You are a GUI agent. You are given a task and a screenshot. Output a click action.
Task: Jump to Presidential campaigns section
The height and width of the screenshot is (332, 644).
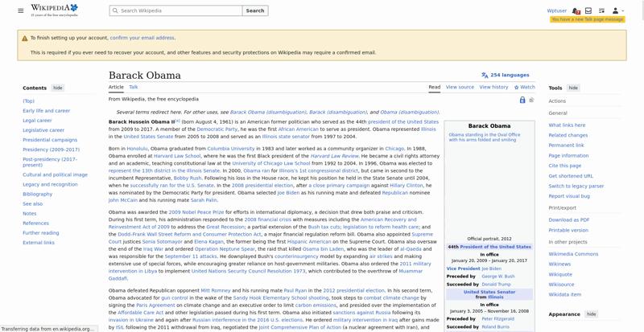point(50,140)
